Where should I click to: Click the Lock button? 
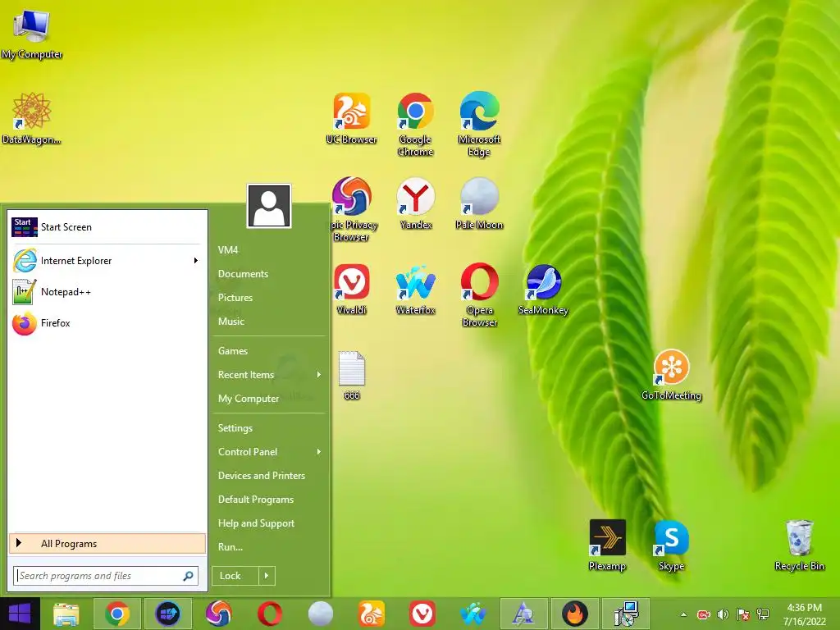click(x=235, y=576)
